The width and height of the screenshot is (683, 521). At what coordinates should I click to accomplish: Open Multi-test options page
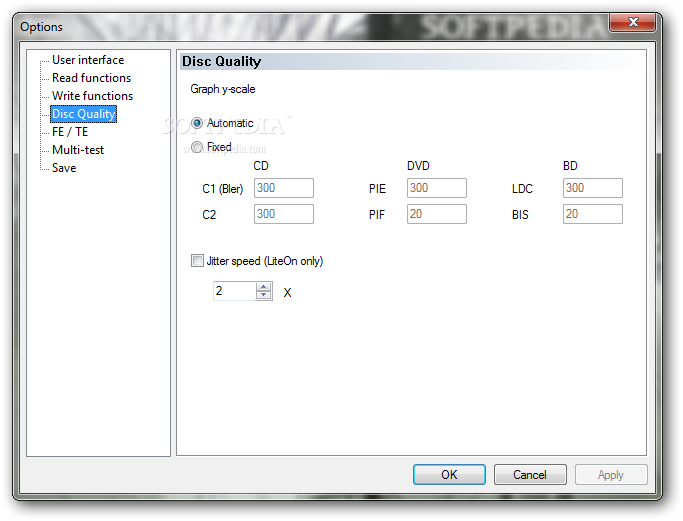78,150
